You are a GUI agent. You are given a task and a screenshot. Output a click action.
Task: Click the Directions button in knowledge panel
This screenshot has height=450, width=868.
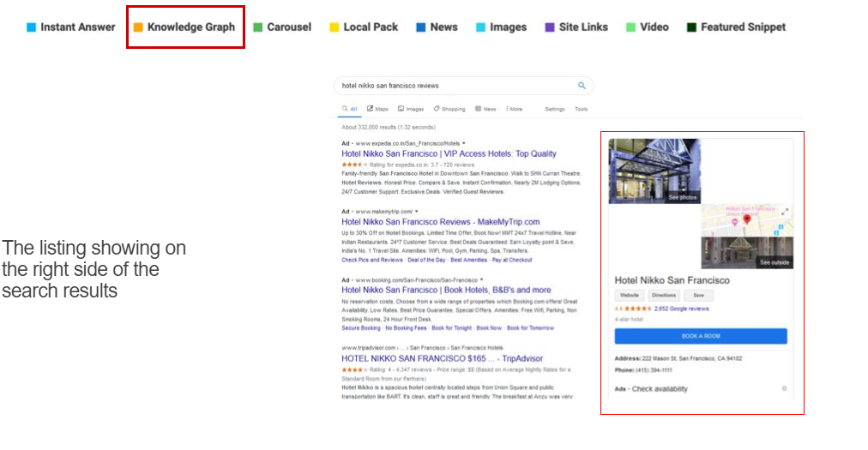click(664, 296)
